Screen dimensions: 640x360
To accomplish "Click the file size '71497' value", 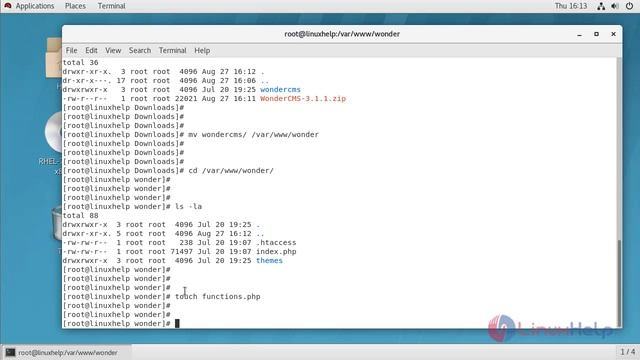I will pos(181,251).
